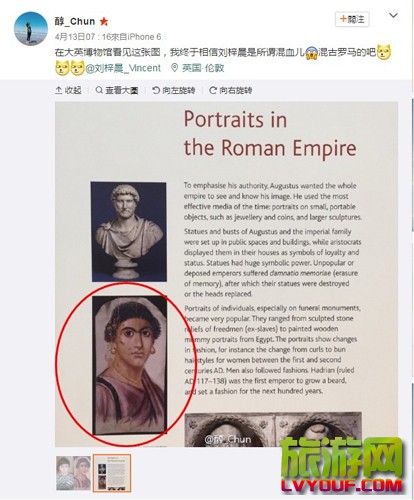Click the 关注 follow button
This screenshot has height=500, width=414.
click(352, 19)
